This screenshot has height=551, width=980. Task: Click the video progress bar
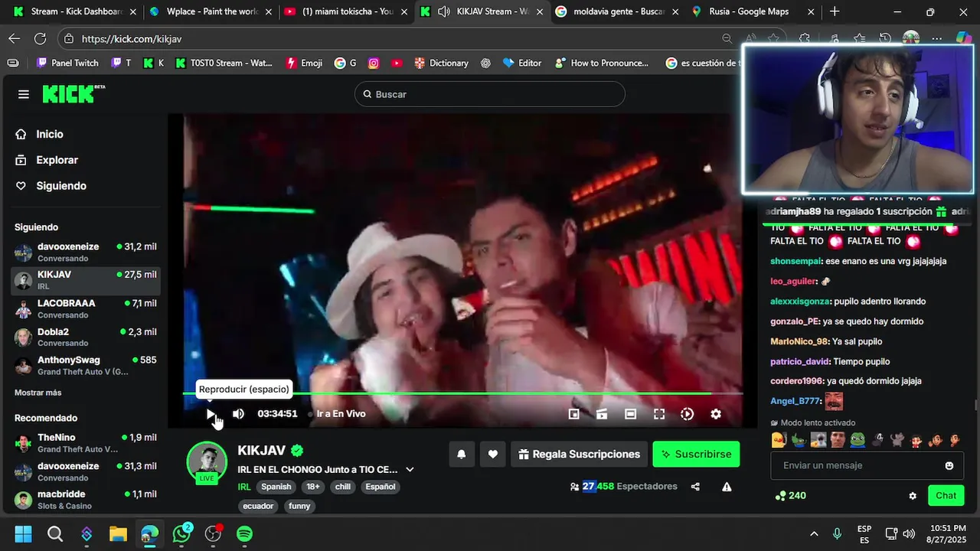click(462, 393)
